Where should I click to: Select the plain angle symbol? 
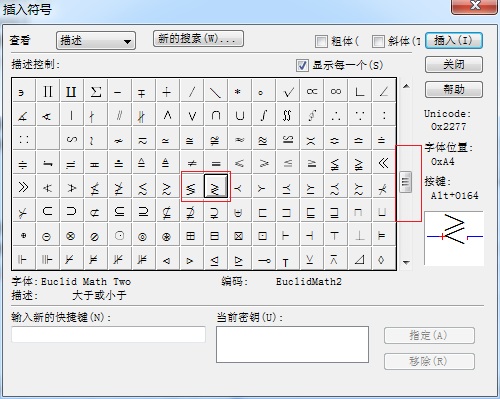coord(384,91)
